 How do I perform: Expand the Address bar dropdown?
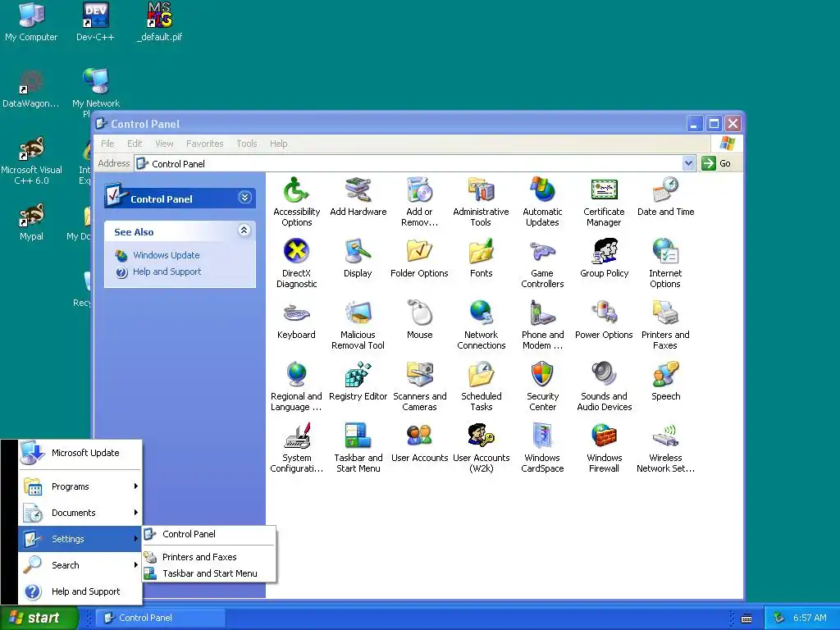tap(688, 163)
